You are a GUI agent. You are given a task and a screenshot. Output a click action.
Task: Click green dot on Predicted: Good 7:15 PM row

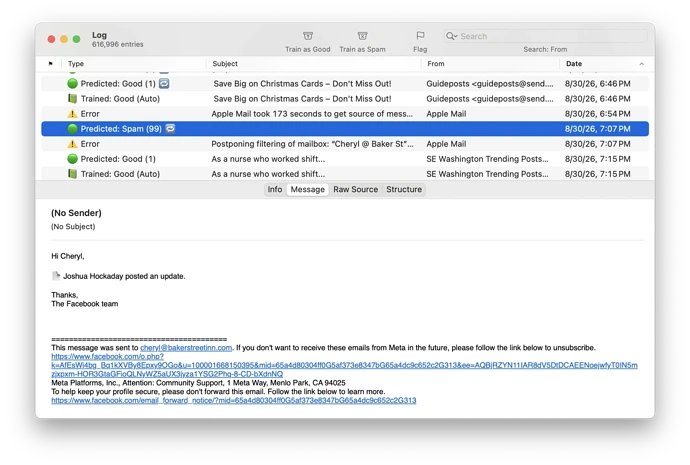point(73,159)
